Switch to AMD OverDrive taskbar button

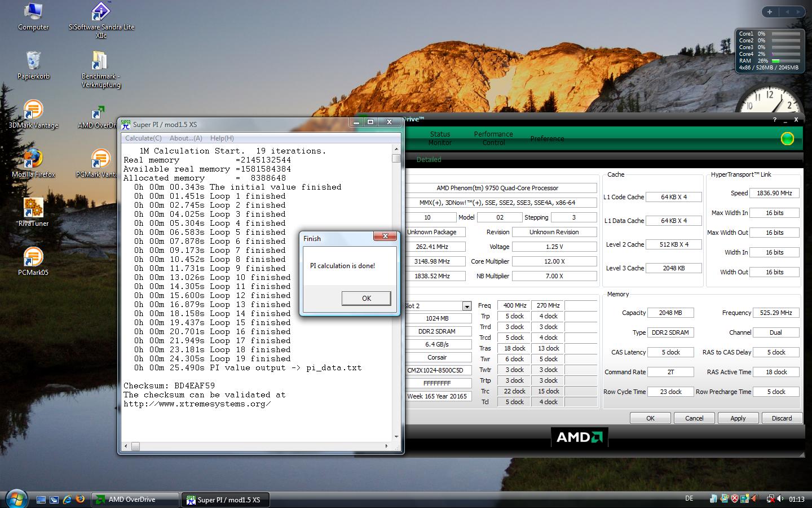(135, 500)
